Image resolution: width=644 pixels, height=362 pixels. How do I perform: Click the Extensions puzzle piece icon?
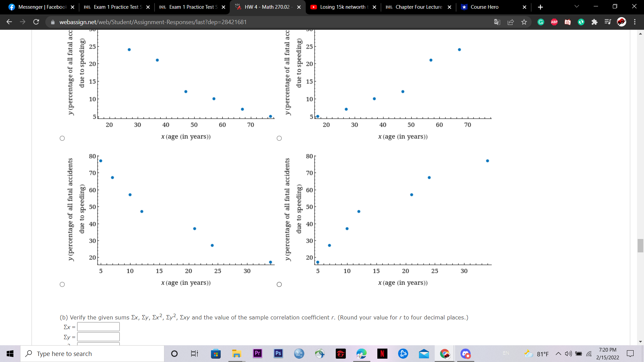[x=594, y=22]
